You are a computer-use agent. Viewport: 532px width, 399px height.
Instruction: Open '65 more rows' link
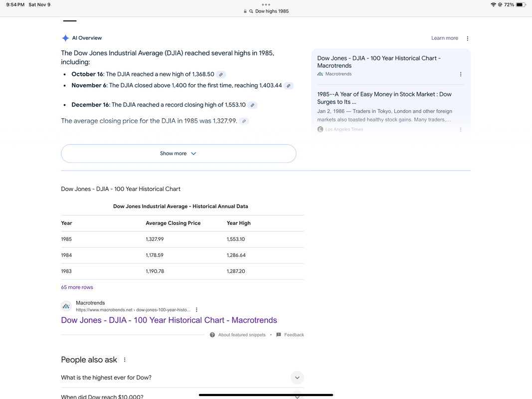pos(77,287)
